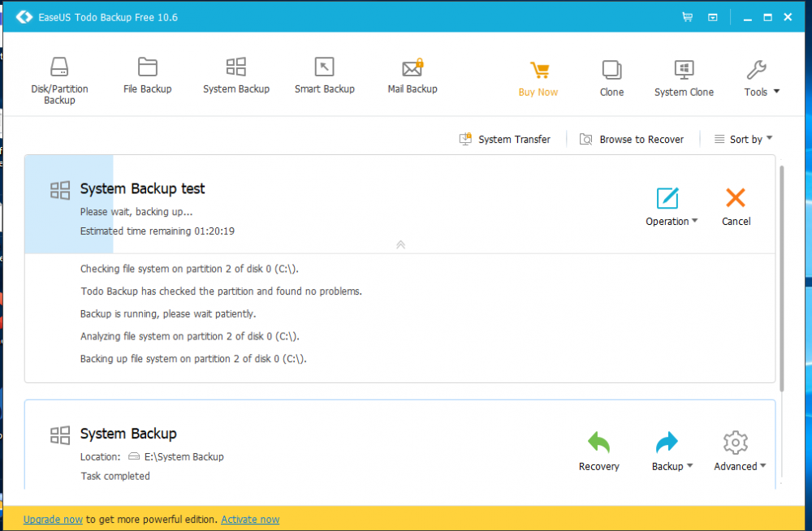Open System Backup from the top toolbar
812x531 pixels.
point(236,76)
